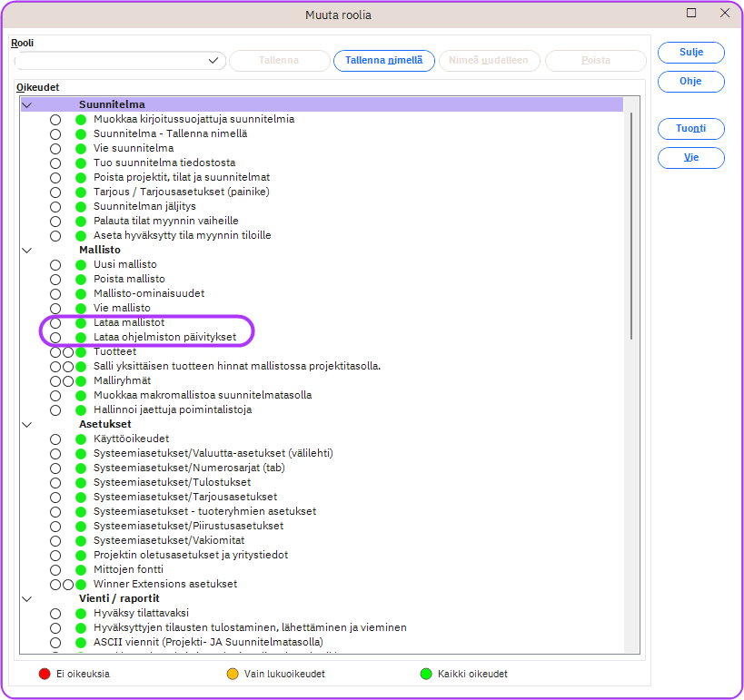Screen dimensions: 744x700
Task: Collapse the Mallisto section
Action: pyautogui.click(x=26, y=250)
